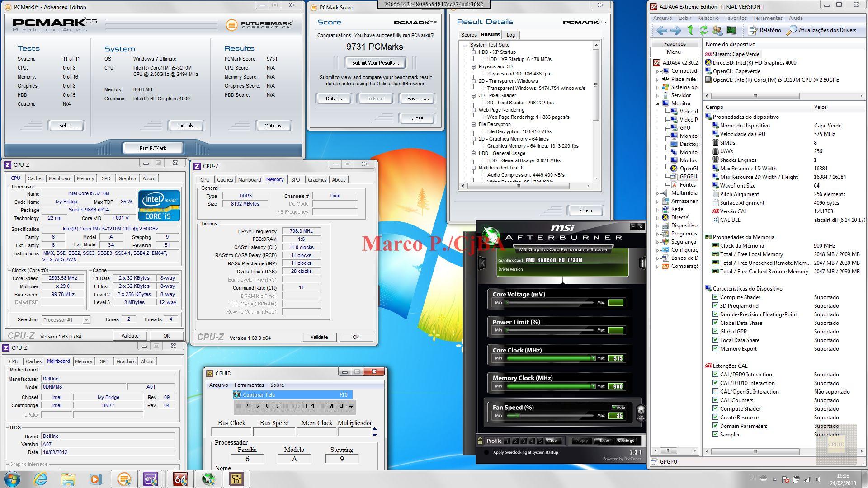Screen dimensions: 868x488
Task: Click the AIDA64 icon in taskbar
Action: 180,479
